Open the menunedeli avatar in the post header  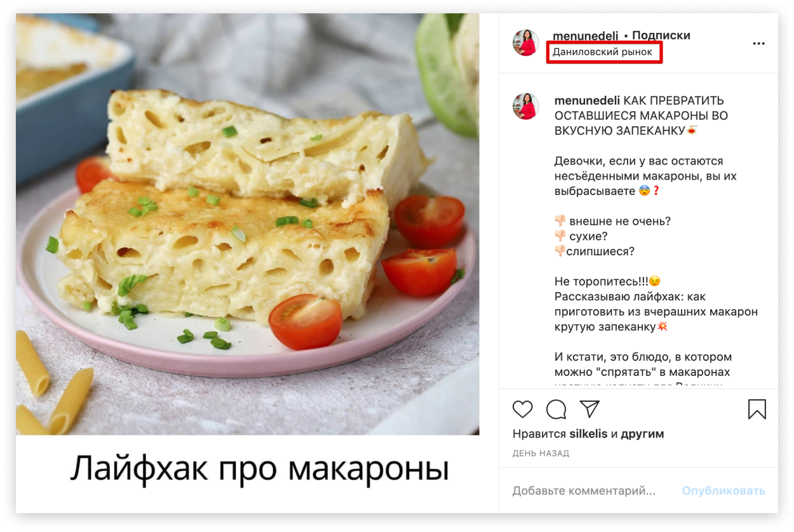[526, 43]
